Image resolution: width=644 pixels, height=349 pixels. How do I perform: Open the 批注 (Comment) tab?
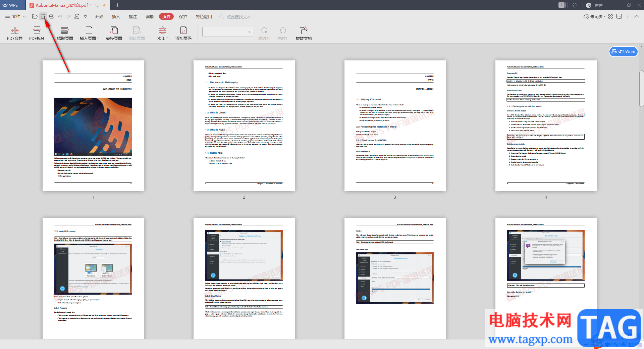[133, 16]
